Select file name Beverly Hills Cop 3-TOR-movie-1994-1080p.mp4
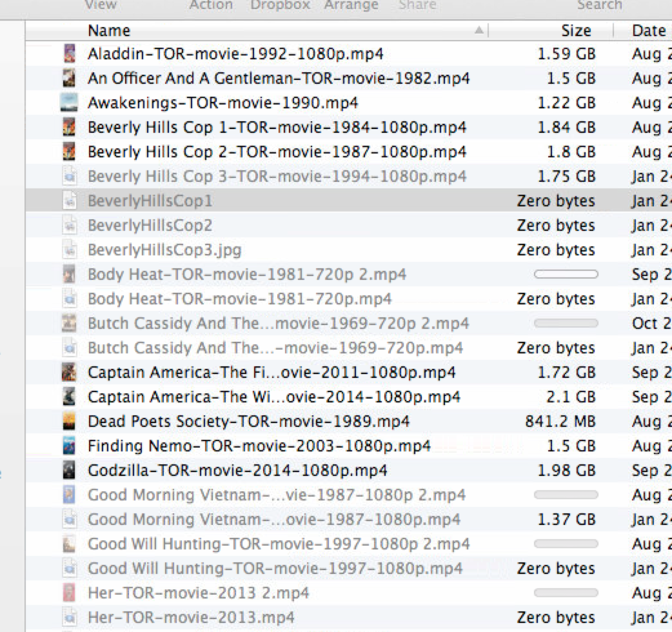Image resolution: width=672 pixels, height=632 pixels. (277, 176)
